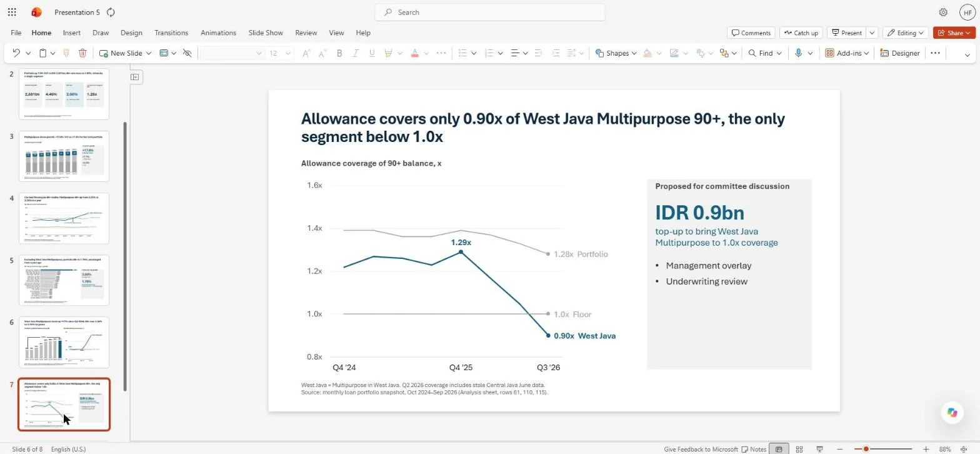The width and height of the screenshot is (980, 454).
Task: Start Dictate with the microphone icon
Action: (798, 53)
